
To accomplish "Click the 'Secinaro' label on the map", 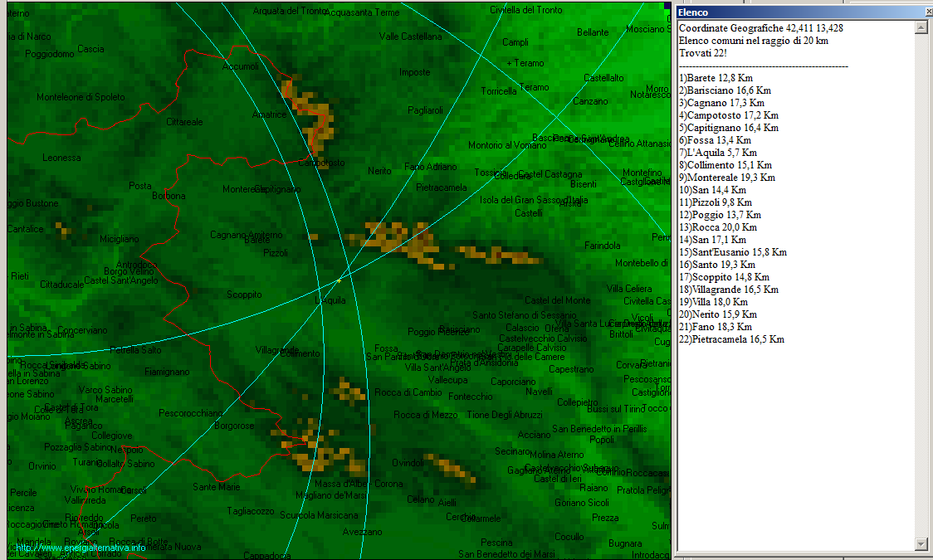I will point(512,452).
